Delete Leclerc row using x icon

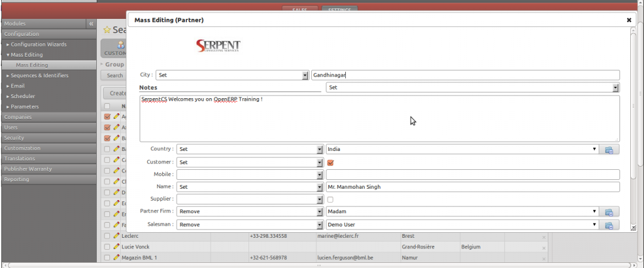(x=544, y=237)
